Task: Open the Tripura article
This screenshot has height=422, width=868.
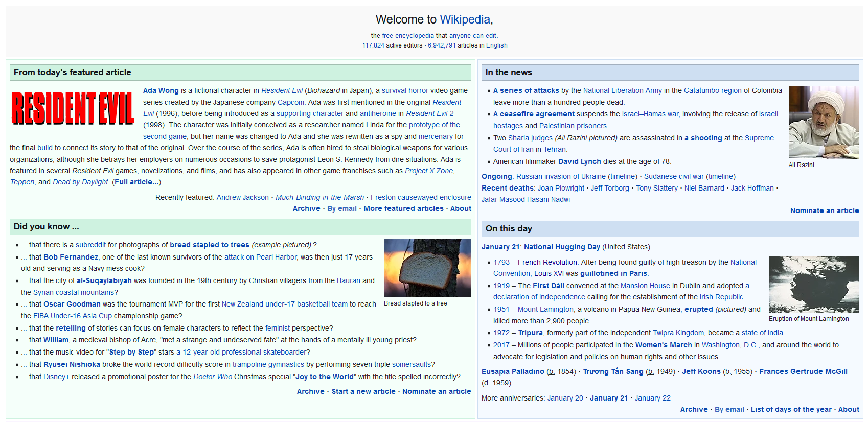Action: pyautogui.click(x=531, y=333)
